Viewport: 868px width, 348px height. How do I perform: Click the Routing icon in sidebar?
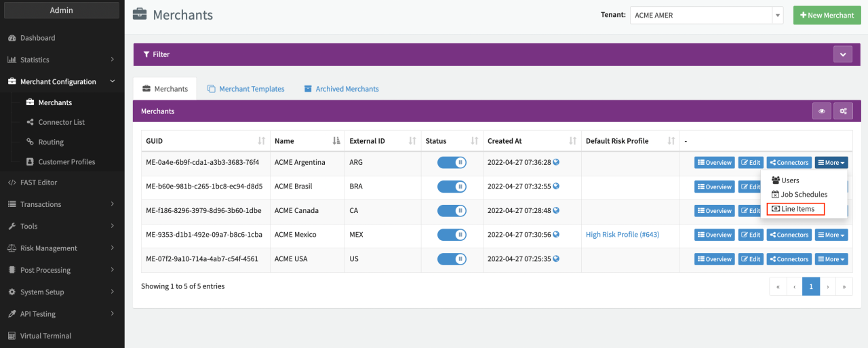point(30,142)
